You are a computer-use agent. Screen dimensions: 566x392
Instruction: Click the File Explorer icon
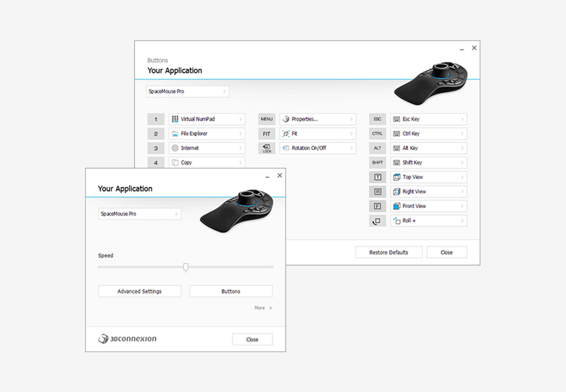point(175,134)
